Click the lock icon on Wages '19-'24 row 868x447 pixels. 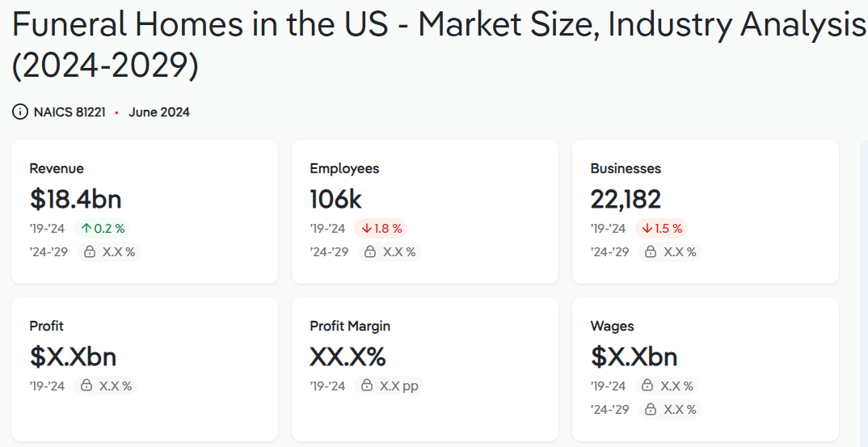point(647,386)
